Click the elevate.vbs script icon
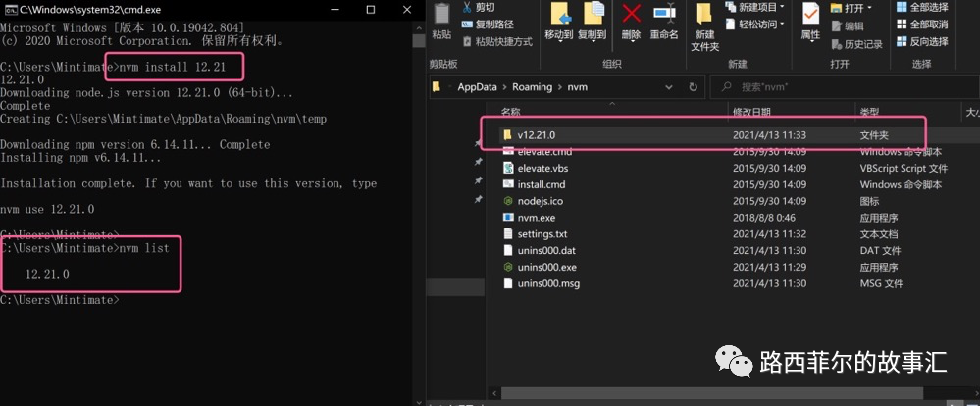 coord(507,168)
